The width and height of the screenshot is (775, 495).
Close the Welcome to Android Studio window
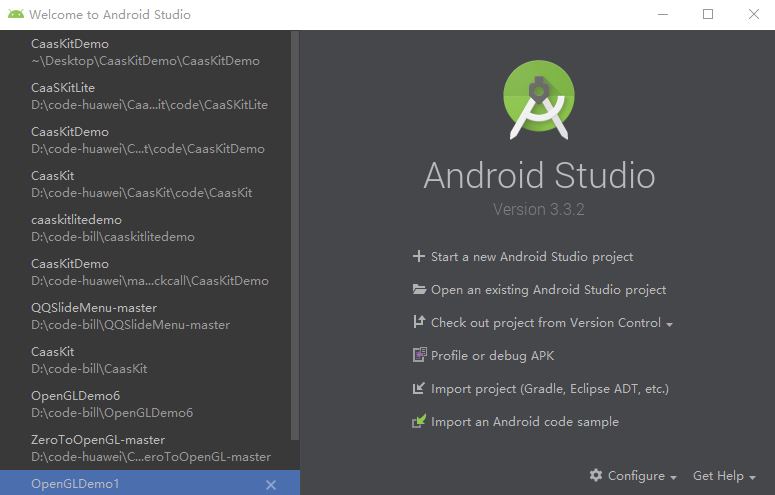[x=753, y=14]
